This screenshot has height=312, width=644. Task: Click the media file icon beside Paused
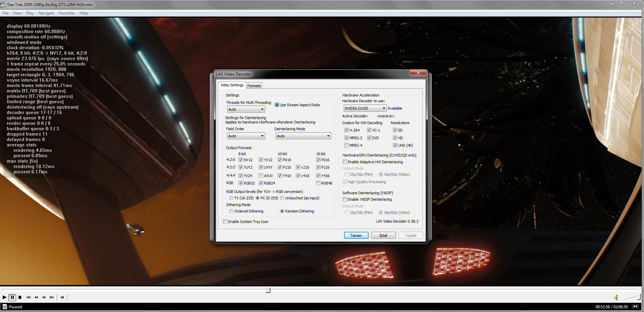coord(5,307)
